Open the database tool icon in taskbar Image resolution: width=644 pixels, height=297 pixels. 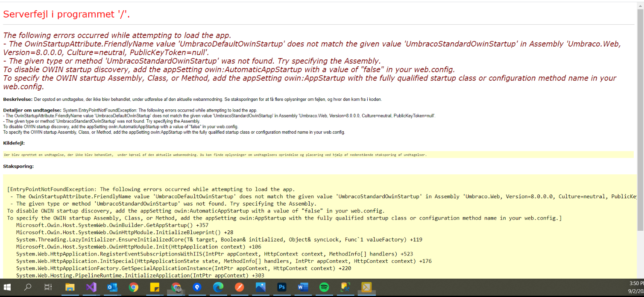coord(345,287)
